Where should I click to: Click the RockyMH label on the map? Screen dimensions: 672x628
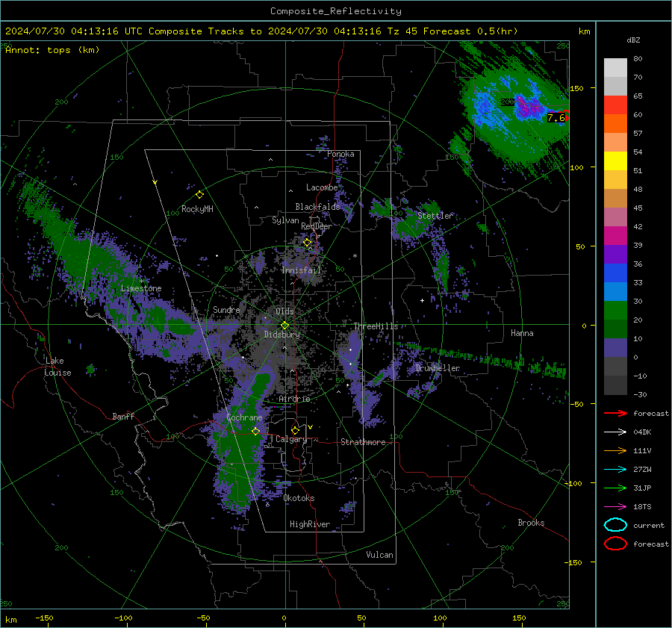click(x=197, y=209)
